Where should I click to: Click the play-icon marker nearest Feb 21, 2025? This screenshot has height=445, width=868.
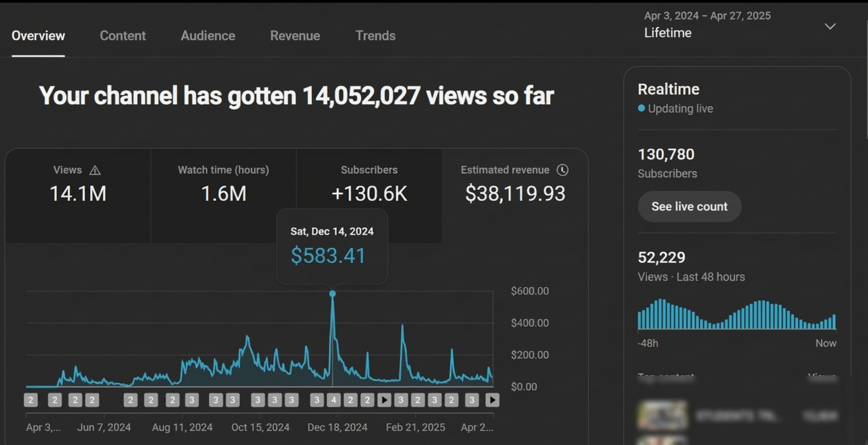coord(384,400)
